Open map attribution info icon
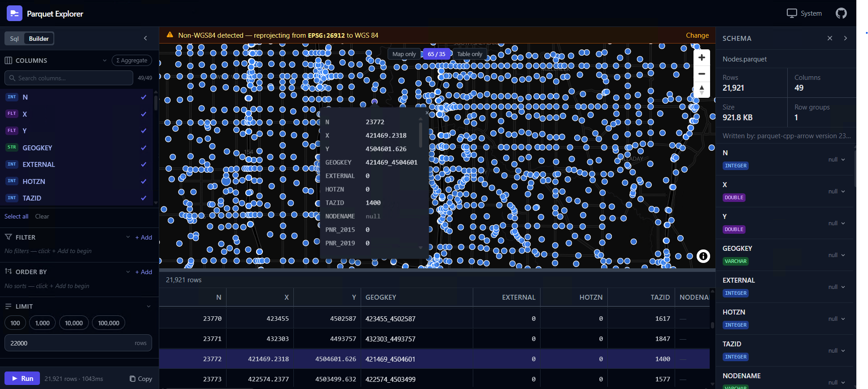 [x=703, y=256]
